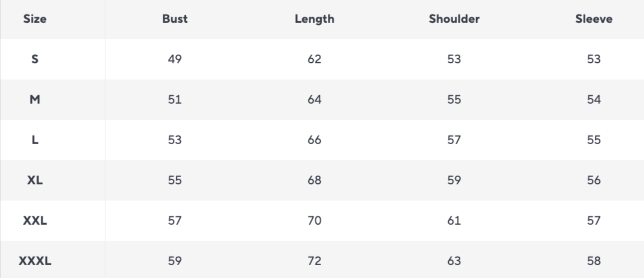This screenshot has height=278, width=644.
Task: Click the Bust value 49 for size S
Action: tap(175, 59)
